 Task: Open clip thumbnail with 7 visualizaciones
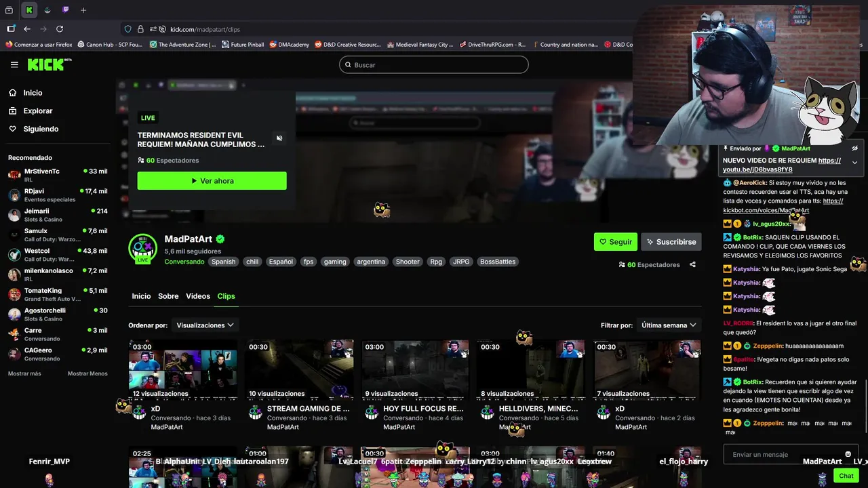tap(648, 369)
